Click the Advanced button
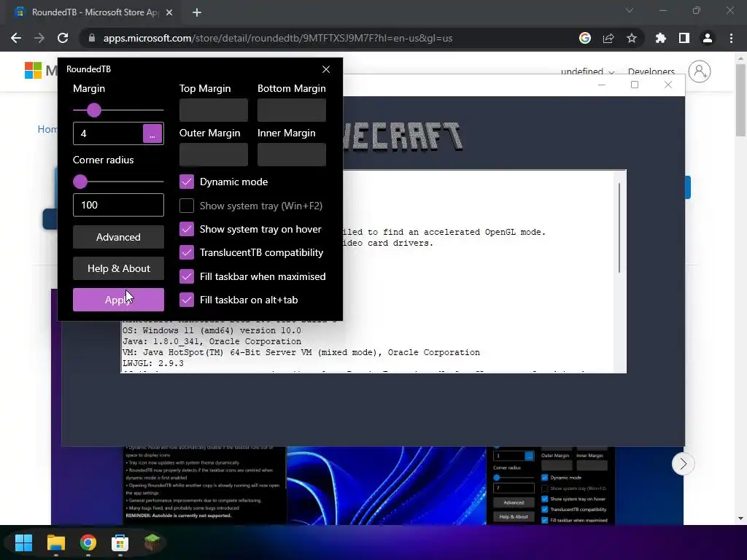Screen dimensions: 747x560 [118, 237]
